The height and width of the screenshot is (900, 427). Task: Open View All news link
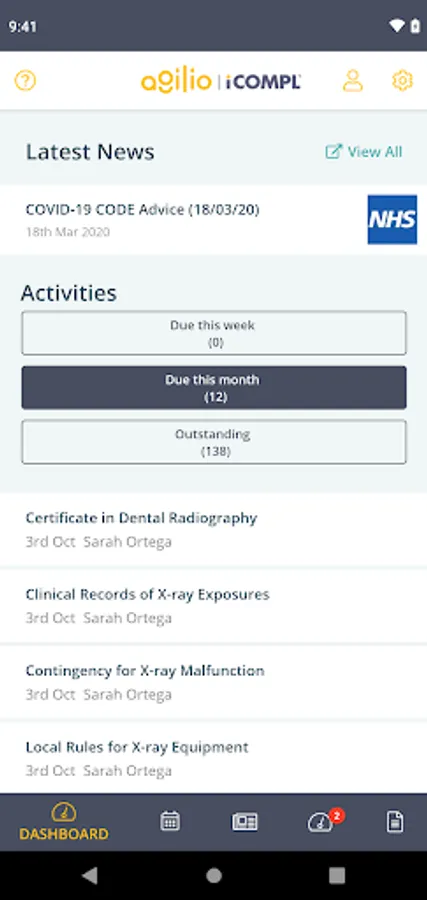[375, 152]
